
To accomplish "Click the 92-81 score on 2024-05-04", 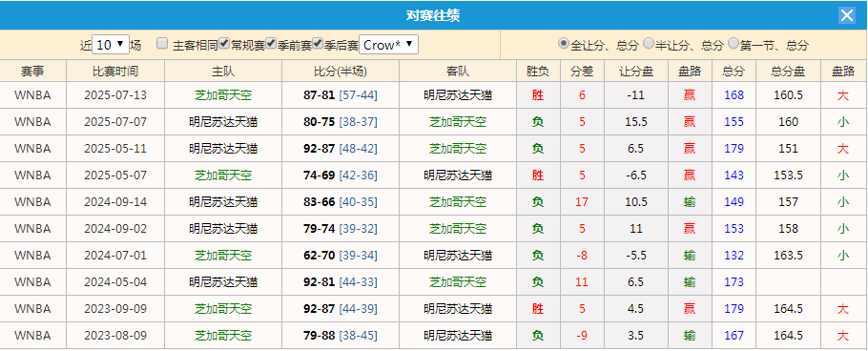I will point(320,282).
